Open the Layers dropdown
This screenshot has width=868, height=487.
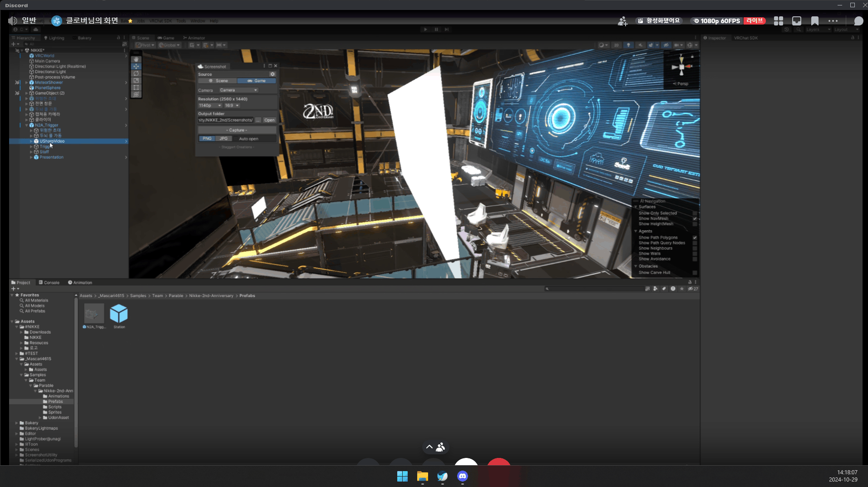[818, 30]
